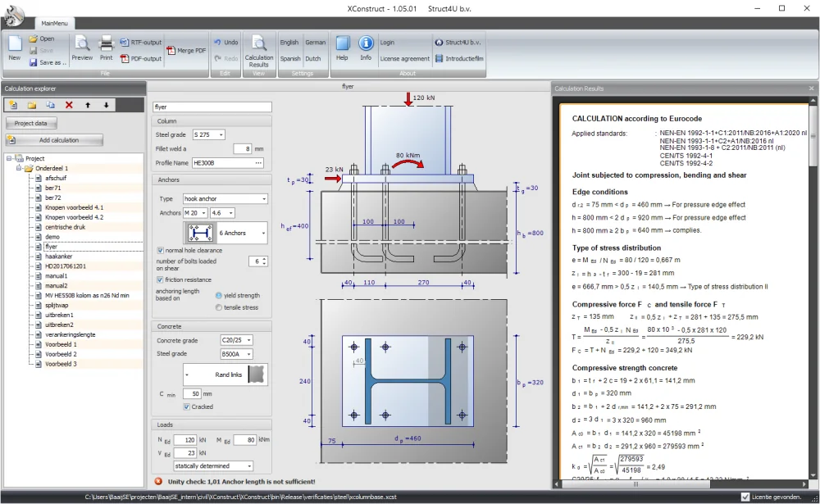Screen dimensions: 820x504
Task: Delete calculation with red X icon
Action: 69,105
